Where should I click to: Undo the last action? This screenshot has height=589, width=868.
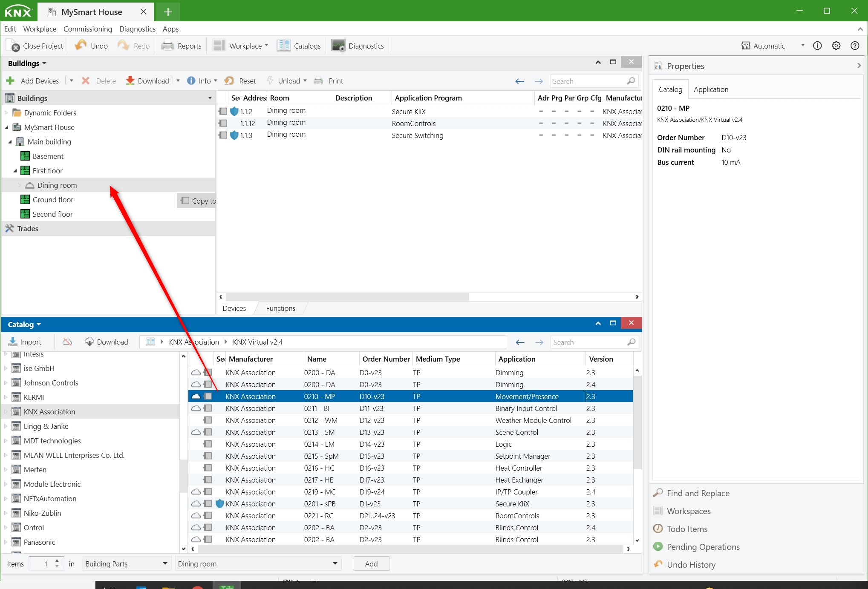click(x=91, y=46)
